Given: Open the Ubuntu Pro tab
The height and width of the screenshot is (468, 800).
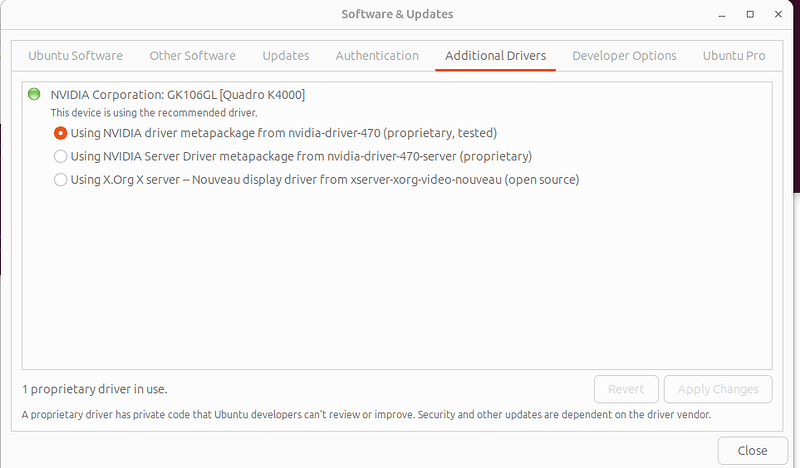Looking at the screenshot, I should 734,56.
